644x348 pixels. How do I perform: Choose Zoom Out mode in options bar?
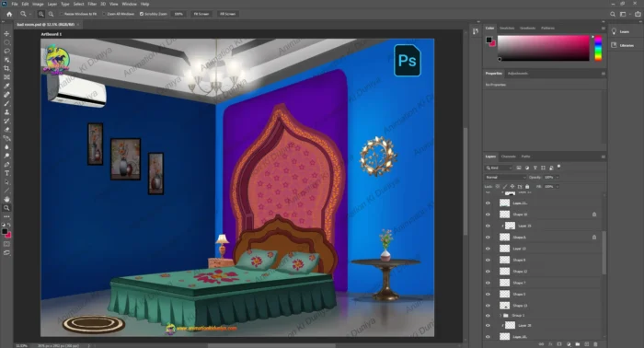click(51, 14)
